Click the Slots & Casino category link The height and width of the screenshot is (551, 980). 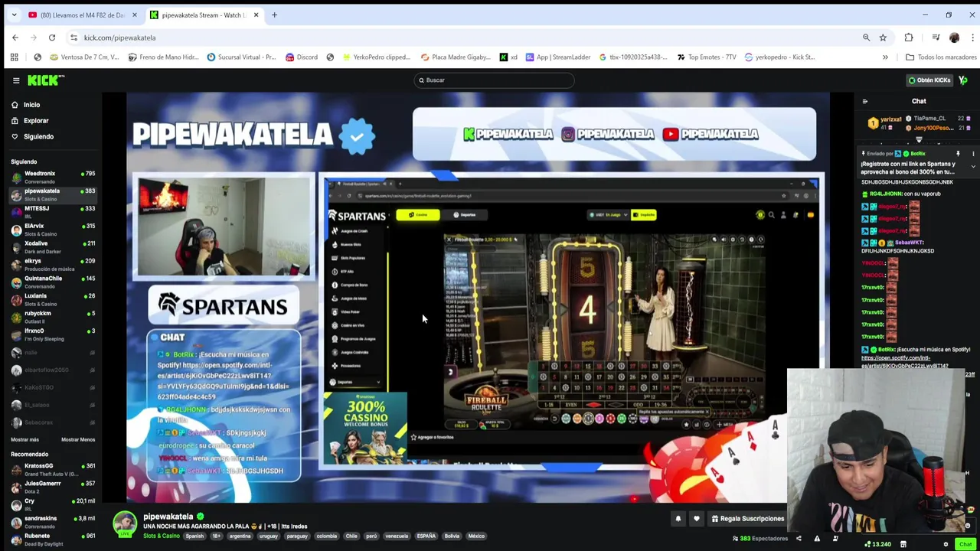(x=161, y=536)
